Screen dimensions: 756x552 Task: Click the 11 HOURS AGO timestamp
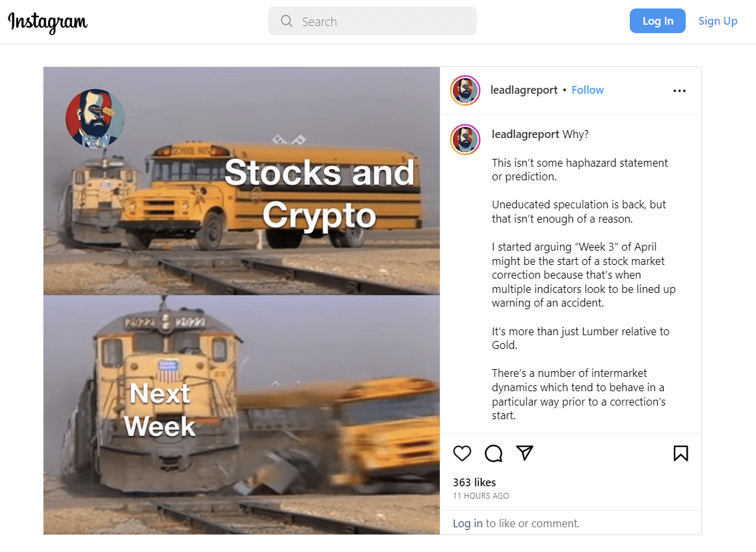pyautogui.click(x=481, y=496)
